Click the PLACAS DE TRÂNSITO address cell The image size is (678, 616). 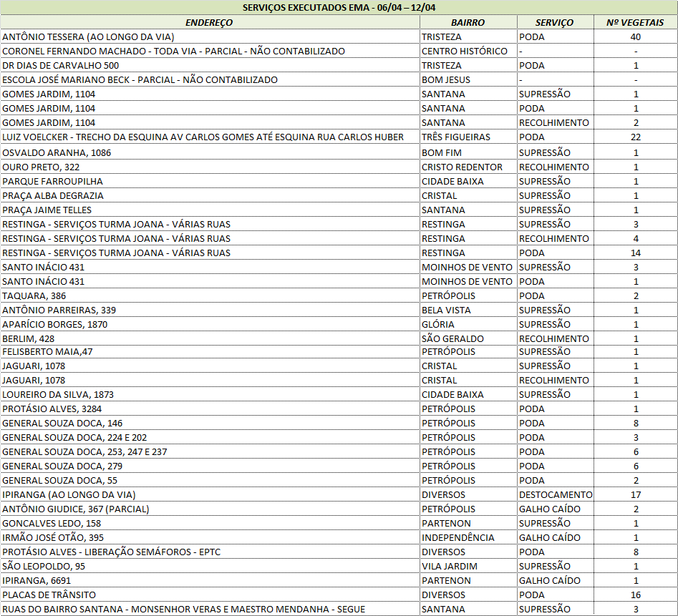tap(49, 595)
